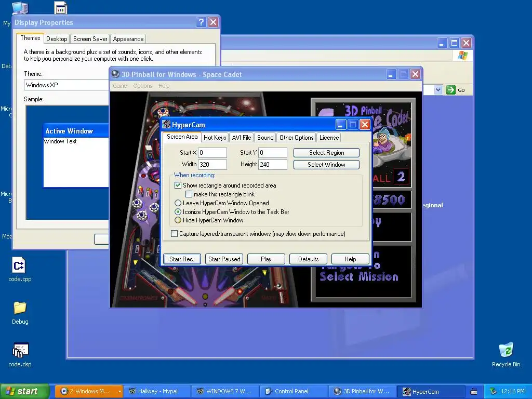Minimize the HyperCam window
This screenshot has width=532, height=399.
[341, 125]
